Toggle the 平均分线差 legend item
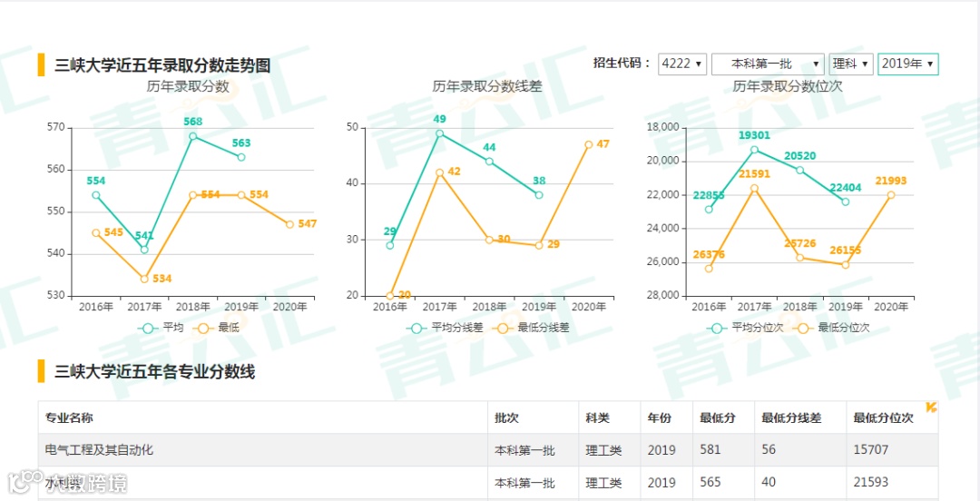Viewport: 980px width, 501px height. coord(445,328)
